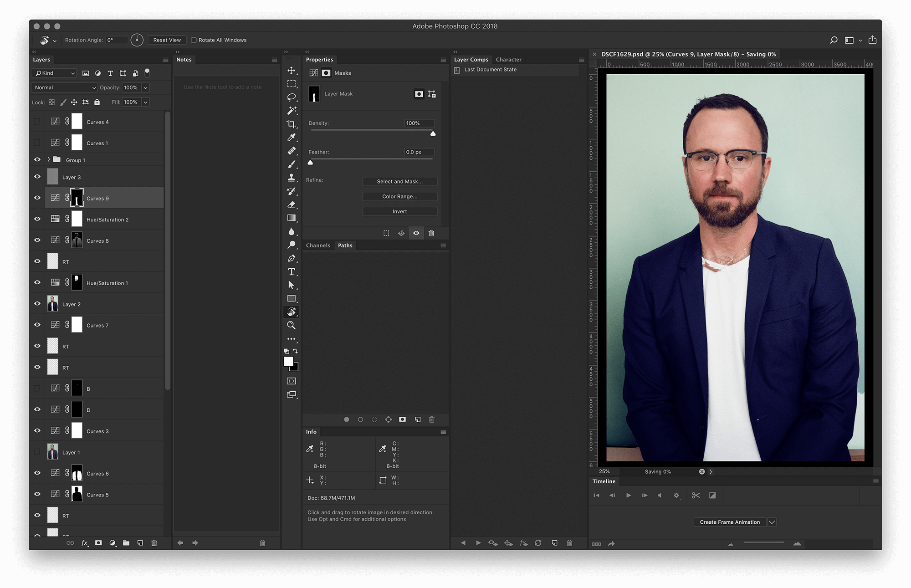Viewport: 911px width, 588px height.
Task: Select the Move tool
Action: tap(292, 71)
